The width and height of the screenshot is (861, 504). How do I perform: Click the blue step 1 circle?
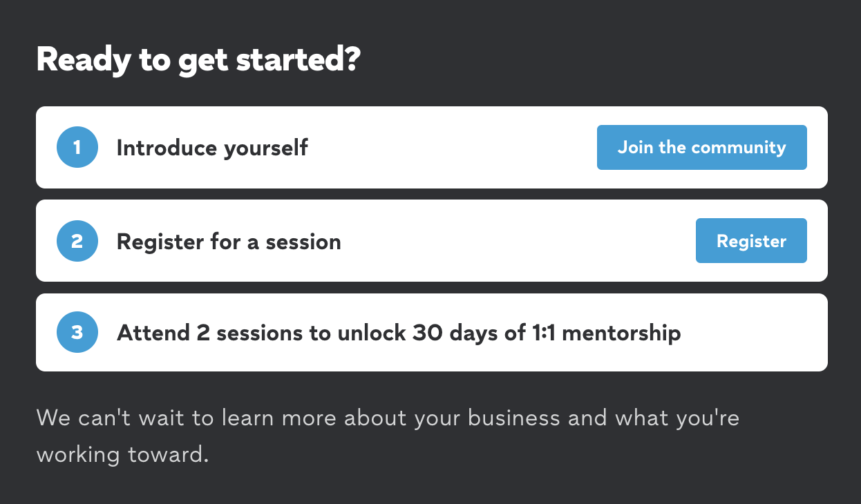pyautogui.click(x=77, y=147)
